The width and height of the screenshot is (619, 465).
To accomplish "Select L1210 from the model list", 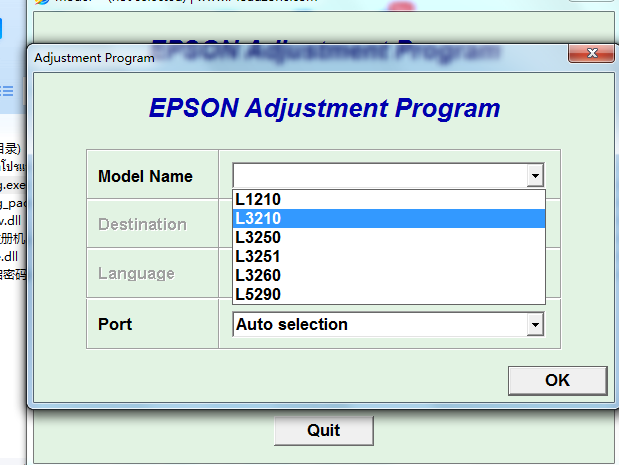I will (x=389, y=200).
